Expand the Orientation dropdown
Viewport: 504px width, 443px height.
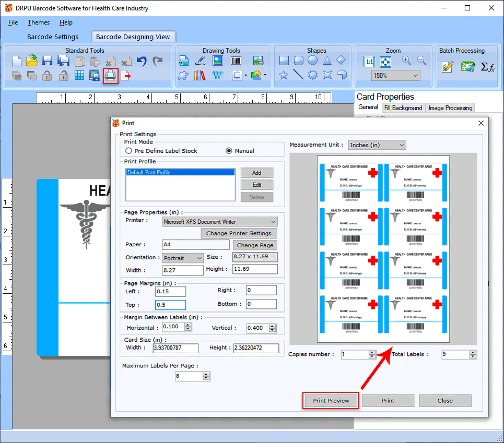point(183,258)
